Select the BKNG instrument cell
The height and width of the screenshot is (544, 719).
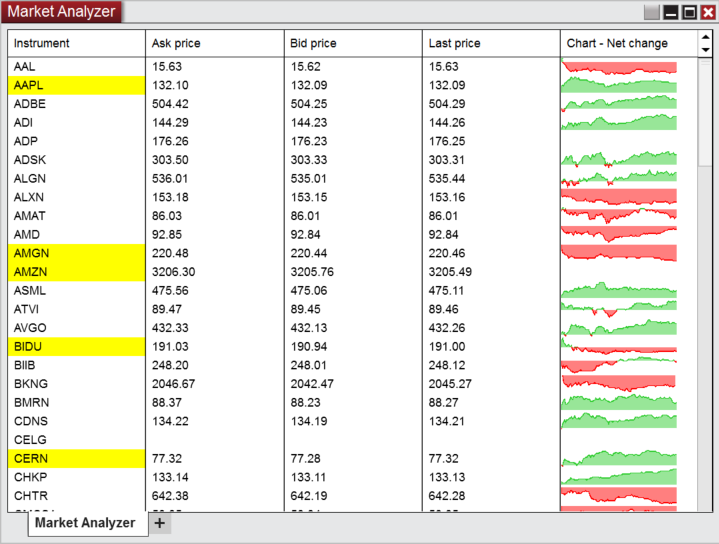pyautogui.click(x=76, y=384)
